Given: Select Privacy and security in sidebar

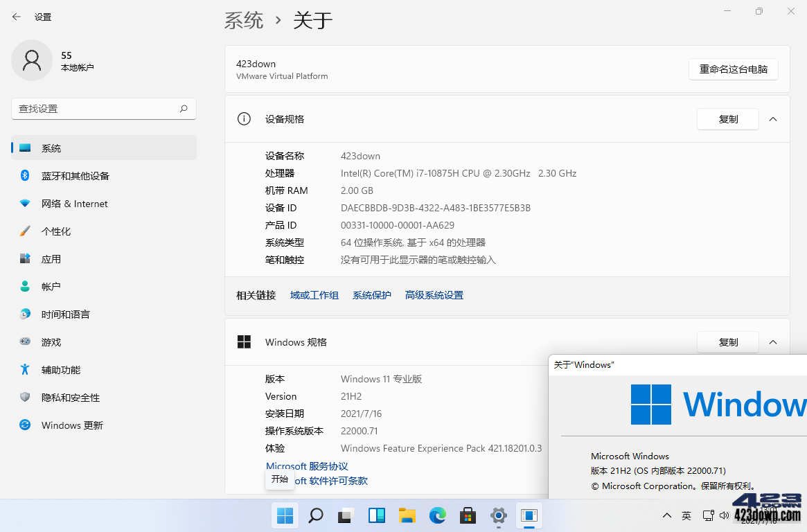Looking at the screenshot, I should pyautogui.click(x=70, y=398).
